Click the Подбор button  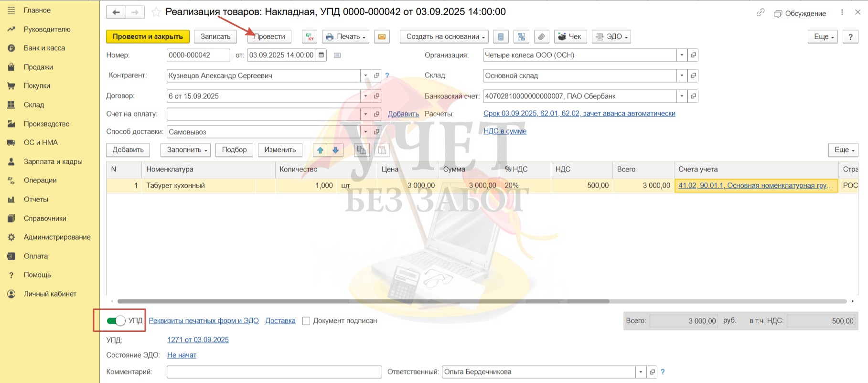[234, 149]
